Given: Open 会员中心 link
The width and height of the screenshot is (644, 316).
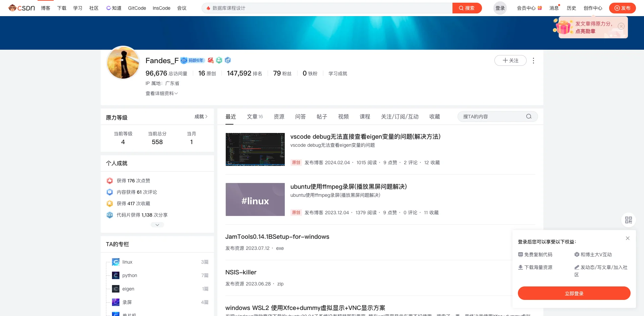Looking at the screenshot, I should tap(529, 8).
